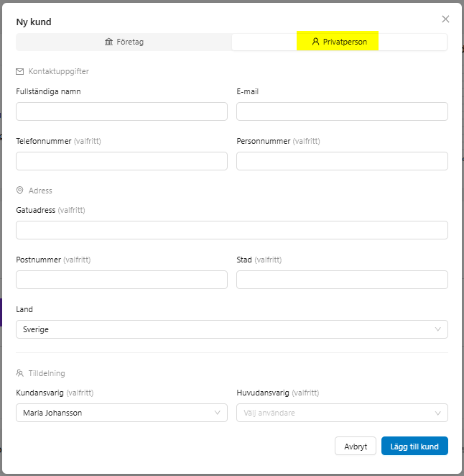Viewport: 464px width, 476px height.
Task: Click the Personnummer input field
Action: coord(342,161)
